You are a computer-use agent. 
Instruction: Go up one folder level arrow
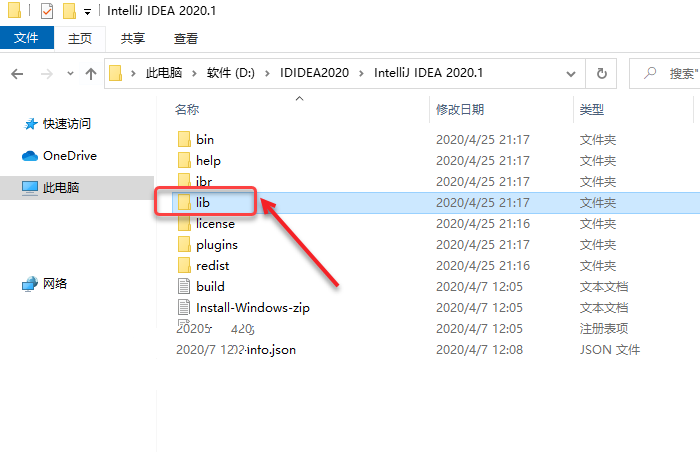point(91,74)
